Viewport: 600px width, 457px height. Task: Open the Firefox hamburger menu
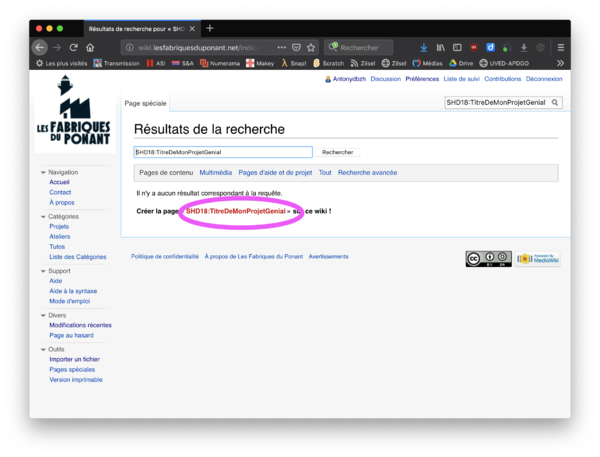coord(560,47)
